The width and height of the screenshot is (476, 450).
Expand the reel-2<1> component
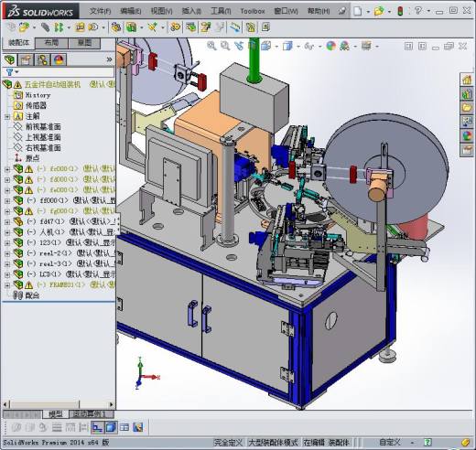(7, 253)
